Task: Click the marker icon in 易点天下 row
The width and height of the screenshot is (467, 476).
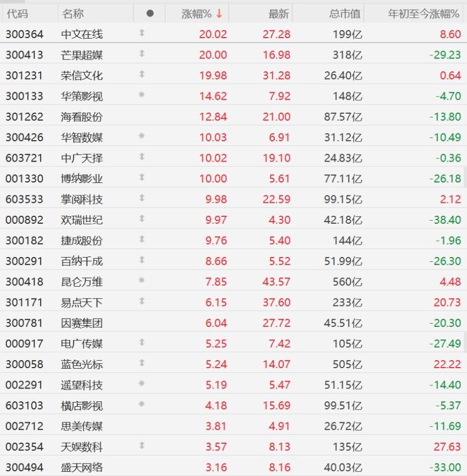Action: (142, 301)
